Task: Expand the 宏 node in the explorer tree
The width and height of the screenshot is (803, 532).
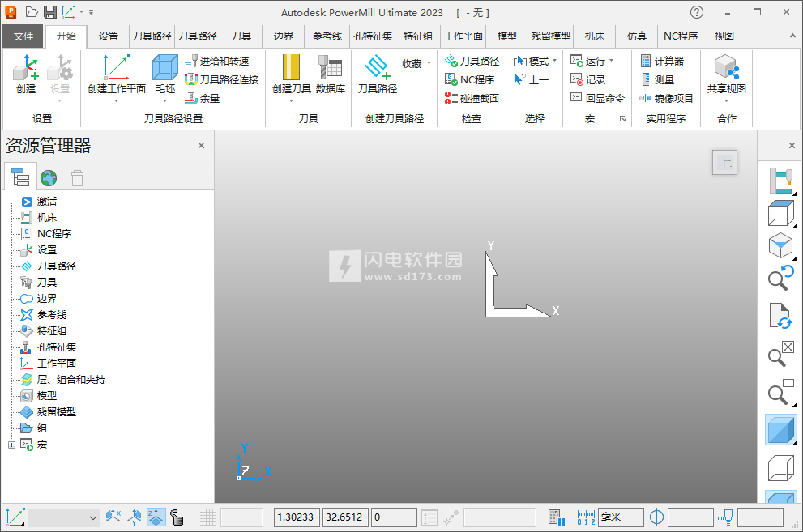Action: [11, 445]
